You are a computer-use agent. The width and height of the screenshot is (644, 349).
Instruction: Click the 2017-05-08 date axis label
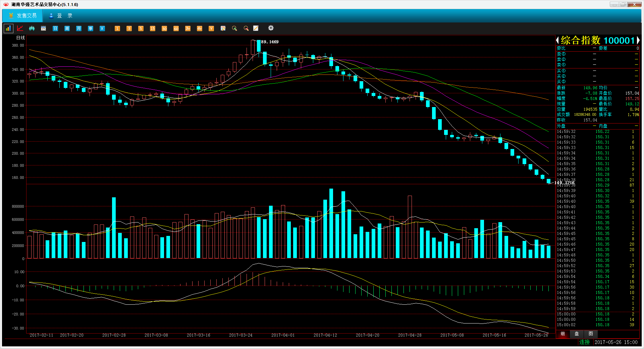pos(452,335)
